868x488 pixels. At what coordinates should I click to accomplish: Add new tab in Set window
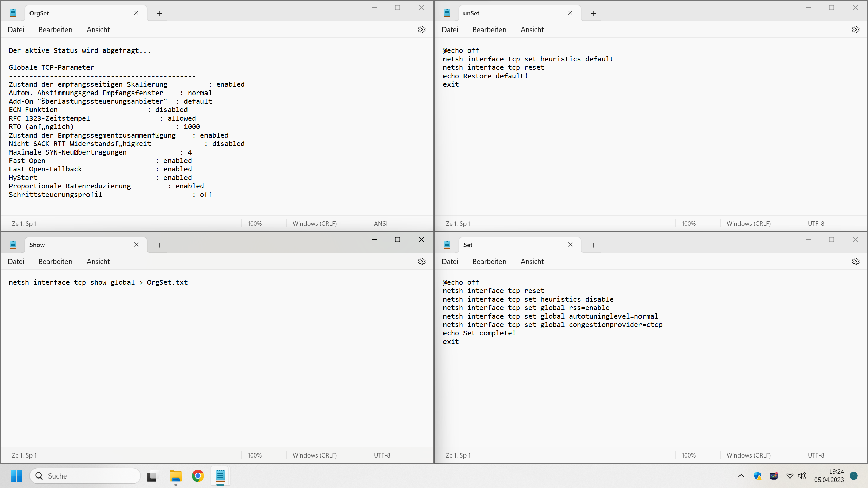point(593,245)
